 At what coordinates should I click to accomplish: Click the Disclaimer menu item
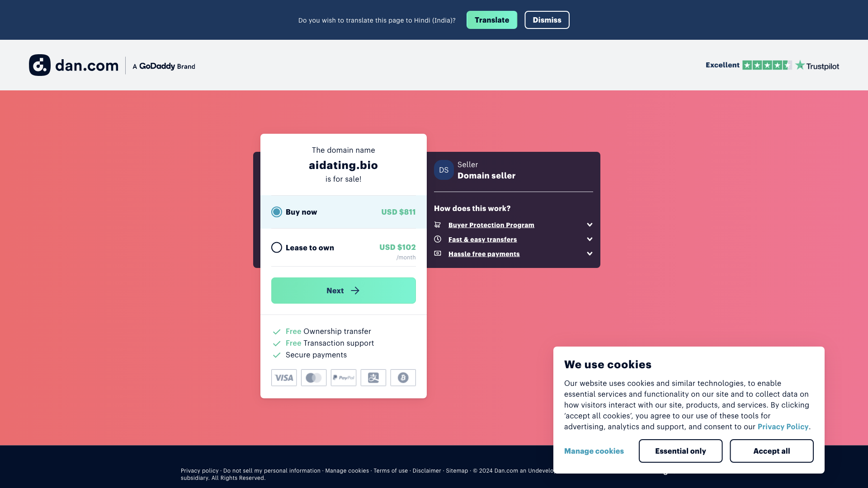pos(427,470)
